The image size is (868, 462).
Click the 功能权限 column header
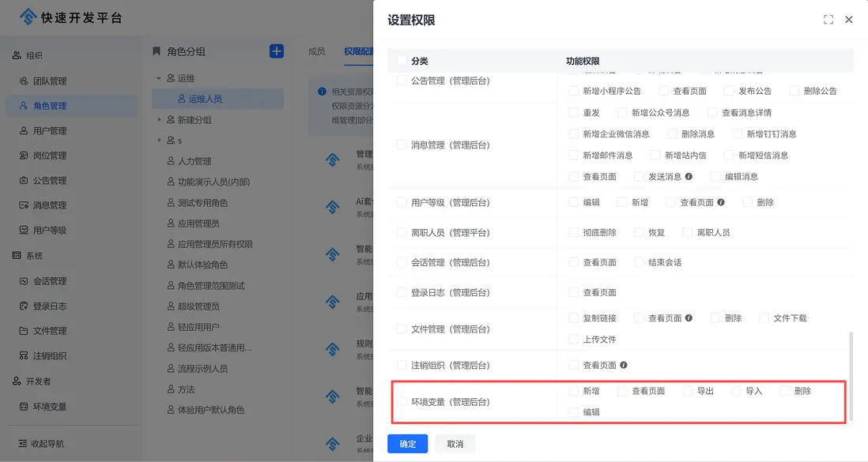(x=583, y=61)
